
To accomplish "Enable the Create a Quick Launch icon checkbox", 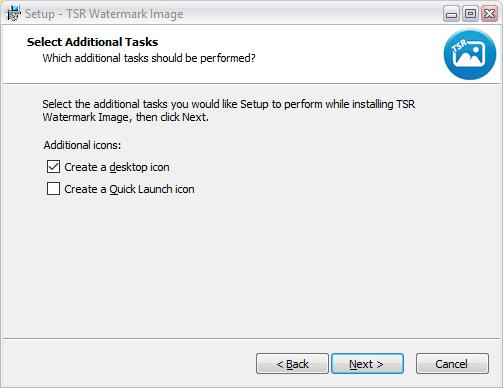I will 53,189.
